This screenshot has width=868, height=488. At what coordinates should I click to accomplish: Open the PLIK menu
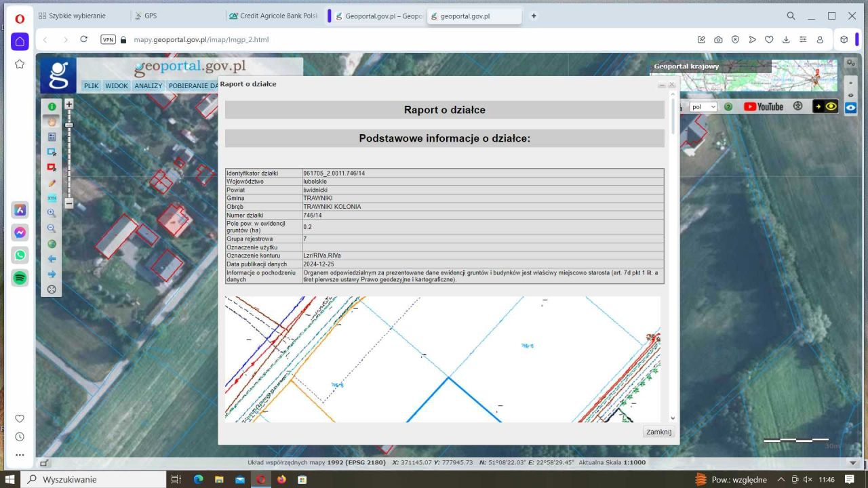[x=92, y=86]
